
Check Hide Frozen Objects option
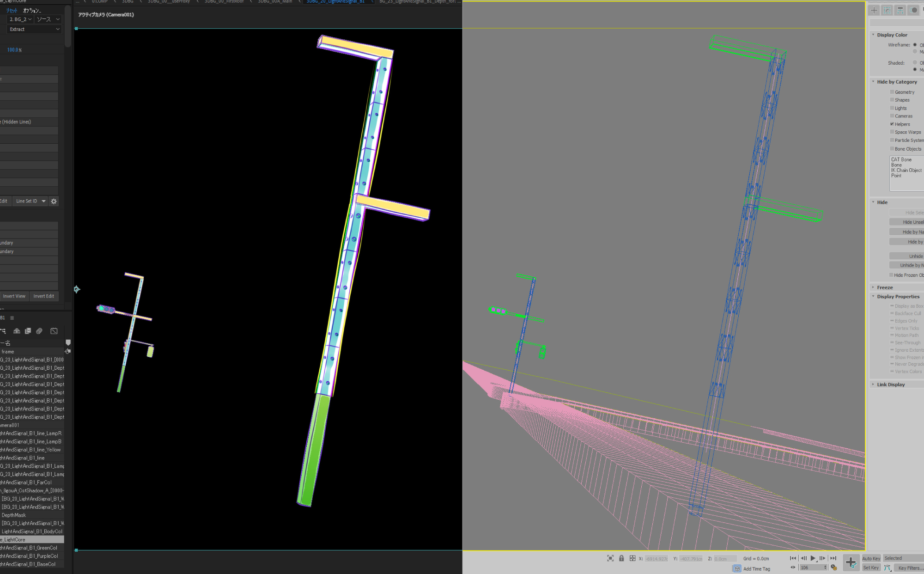[891, 275]
